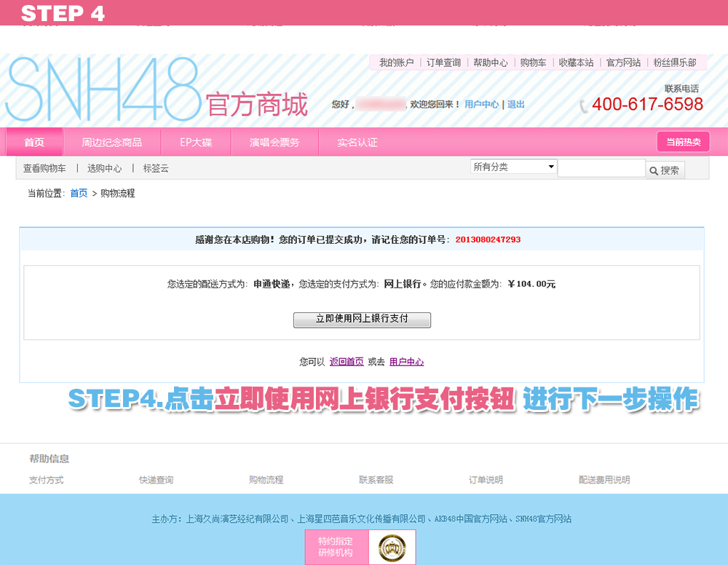Click the phone icon beside 400-617-6598
This screenshot has height=565, width=728.
click(584, 106)
